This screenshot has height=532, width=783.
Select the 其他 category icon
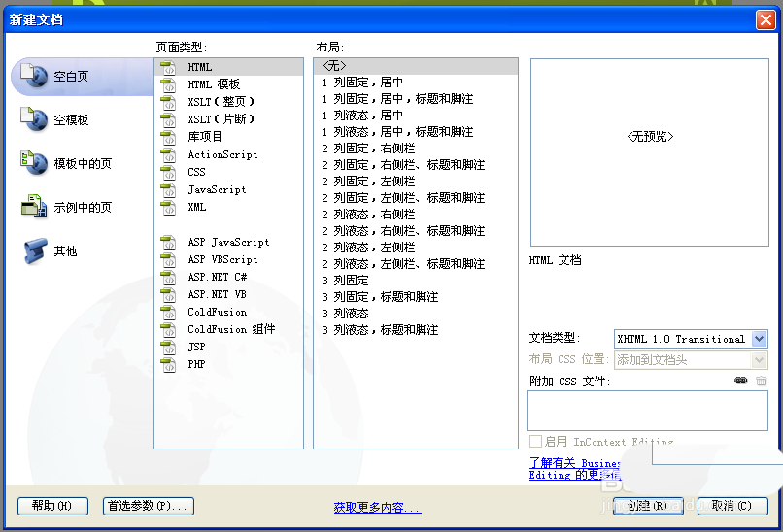[x=35, y=250]
